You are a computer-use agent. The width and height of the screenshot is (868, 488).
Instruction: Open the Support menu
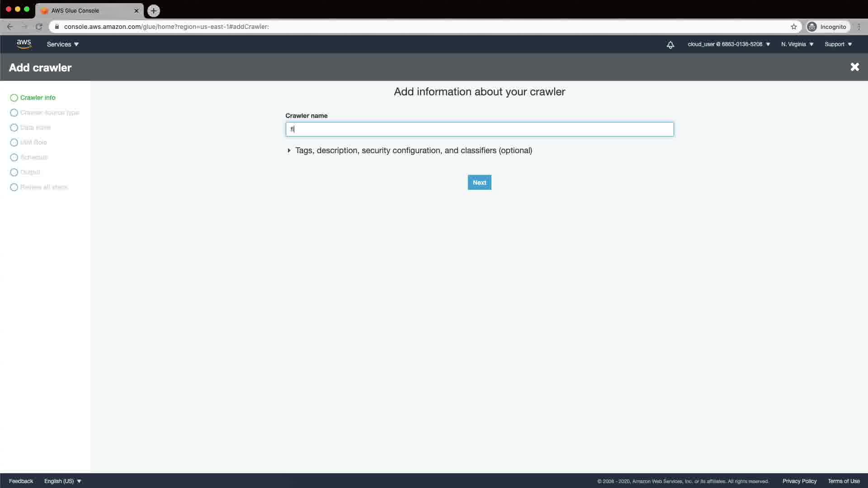coord(838,44)
